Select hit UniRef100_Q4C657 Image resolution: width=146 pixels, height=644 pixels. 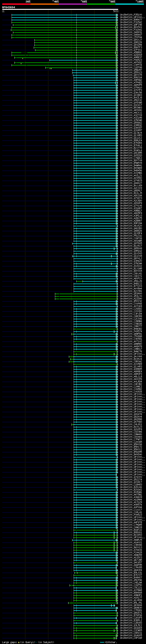pyautogui.click(x=131, y=562)
